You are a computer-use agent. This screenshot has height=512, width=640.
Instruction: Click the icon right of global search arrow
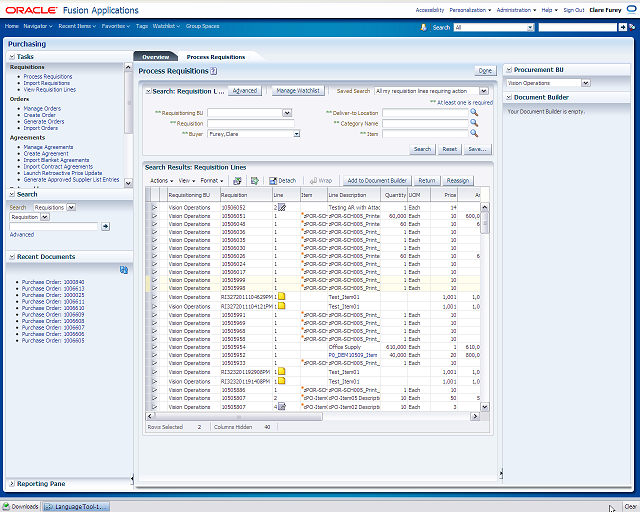click(x=632, y=27)
